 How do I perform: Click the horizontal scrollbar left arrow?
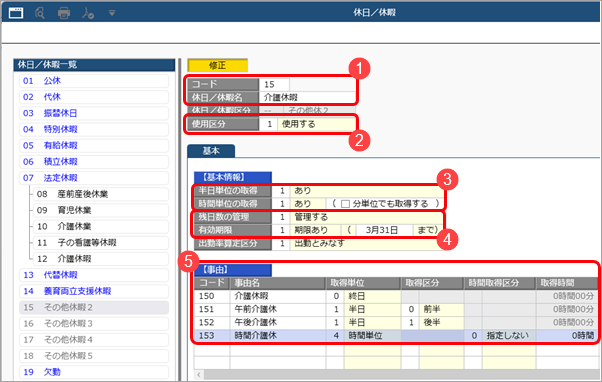click(x=199, y=375)
